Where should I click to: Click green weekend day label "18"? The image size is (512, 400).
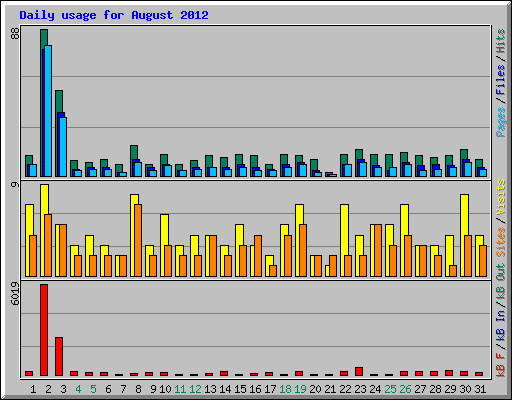[x=285, y=389]
